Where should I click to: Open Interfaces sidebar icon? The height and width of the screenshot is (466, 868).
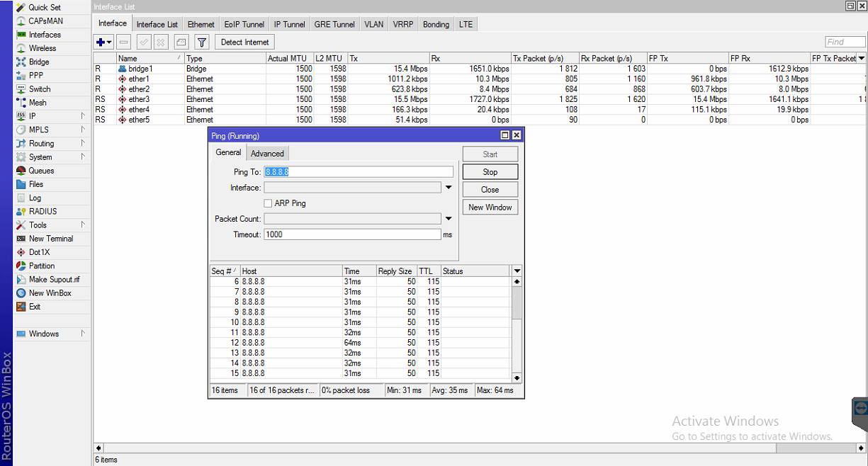[x=21, y=35]
